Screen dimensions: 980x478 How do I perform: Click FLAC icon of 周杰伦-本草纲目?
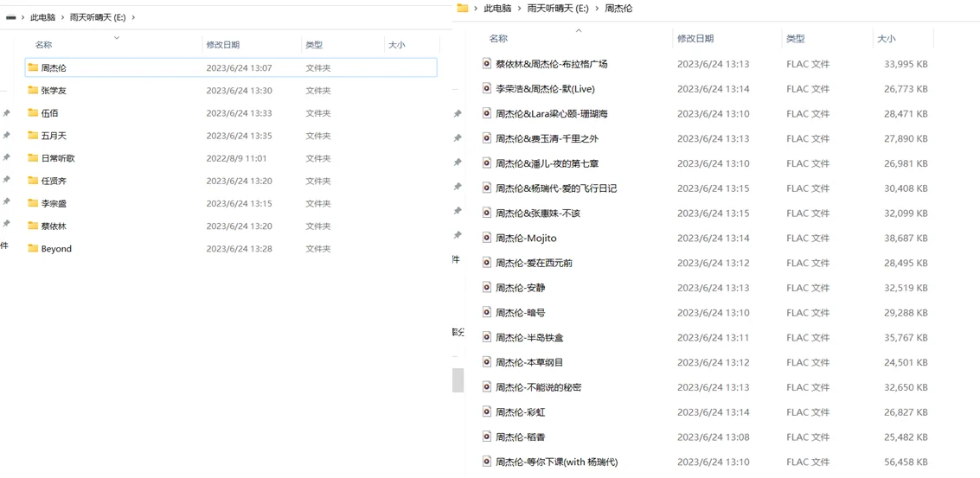click(487, 362)
